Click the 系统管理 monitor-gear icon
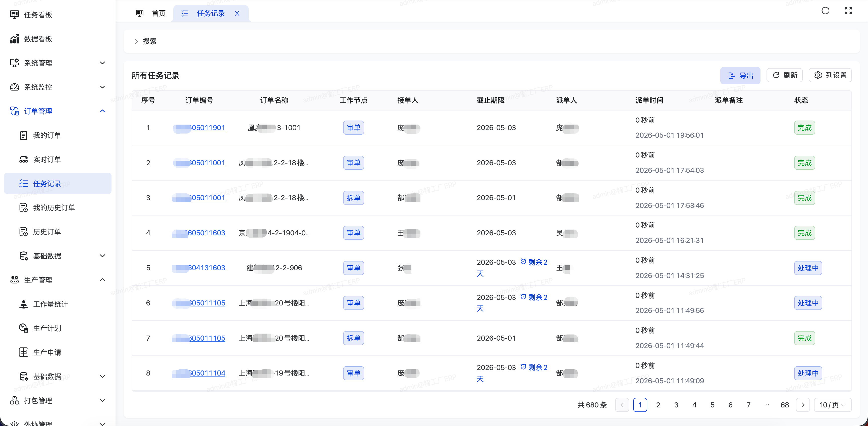 pyautogui.click(x=15, y=63)
